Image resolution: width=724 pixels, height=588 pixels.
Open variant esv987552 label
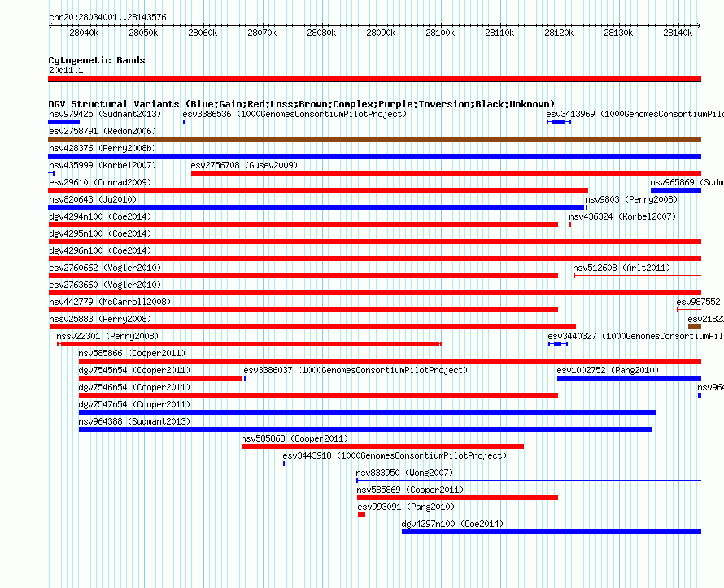click(x=698, y=302)
